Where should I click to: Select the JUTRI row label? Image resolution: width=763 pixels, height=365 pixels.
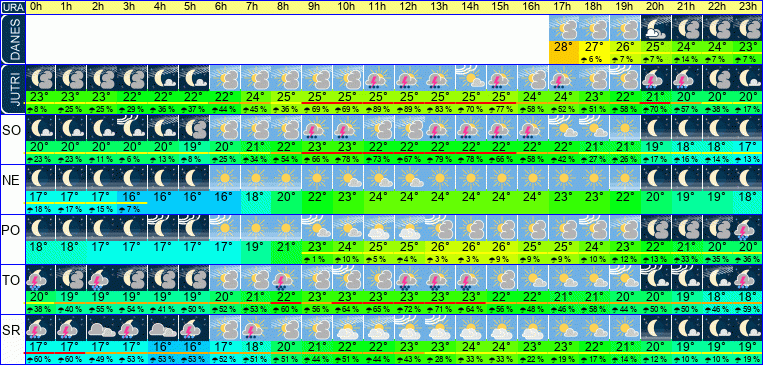click(x=12, y=89)
